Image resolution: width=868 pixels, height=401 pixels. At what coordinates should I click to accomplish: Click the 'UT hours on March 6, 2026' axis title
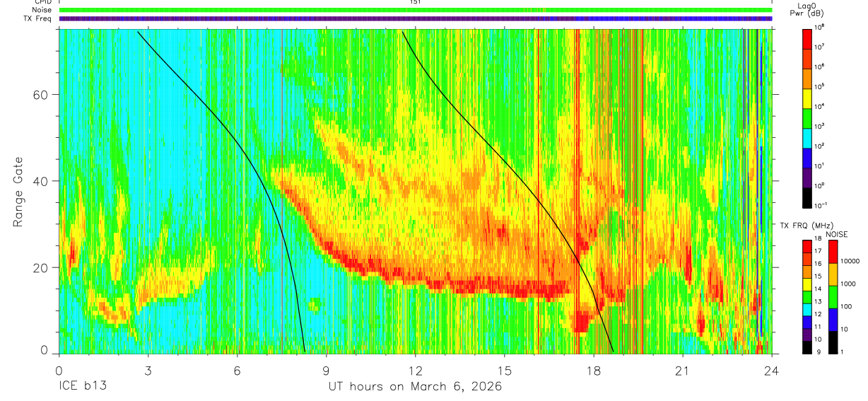point(415,387)
